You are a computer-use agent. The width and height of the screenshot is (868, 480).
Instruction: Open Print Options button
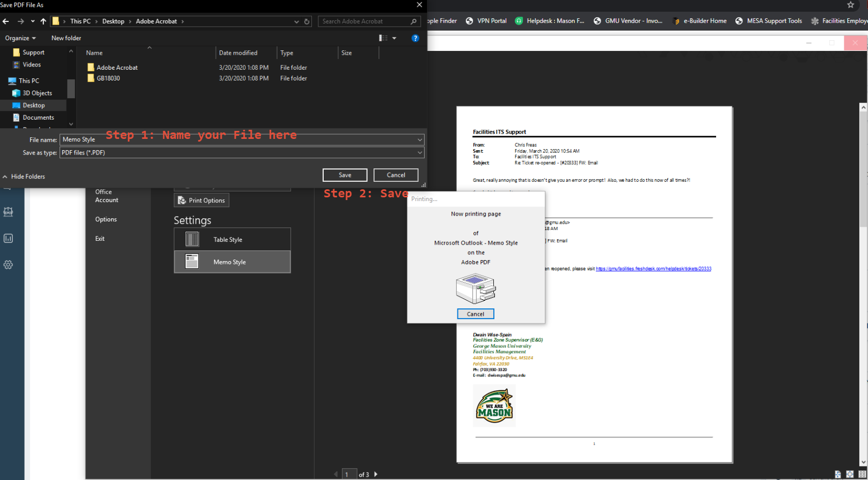pos(201,201)
